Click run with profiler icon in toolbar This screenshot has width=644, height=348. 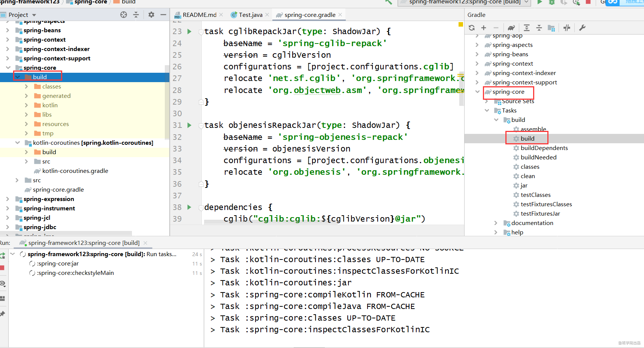click(x=576, y=2)
